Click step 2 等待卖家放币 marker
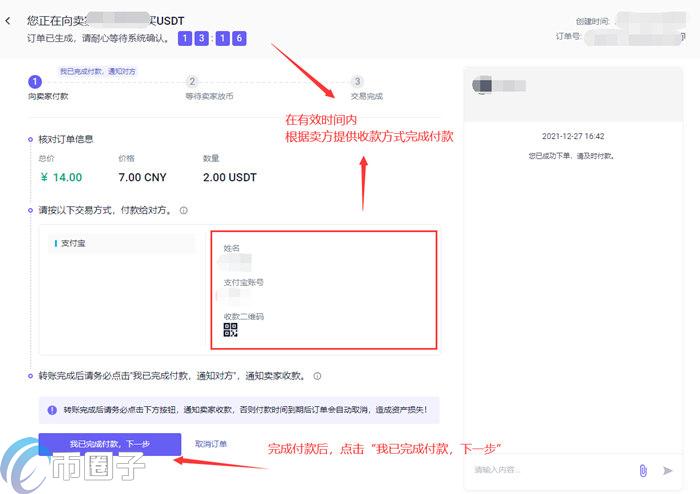The width and height of the screenshot is (700, 494). [192, 81]
